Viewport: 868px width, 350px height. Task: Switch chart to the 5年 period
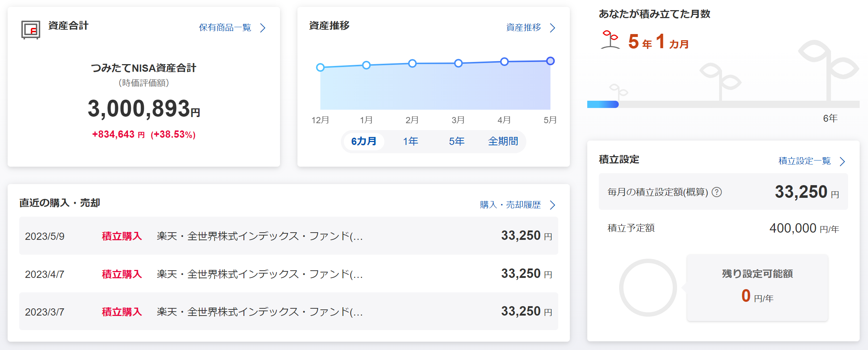[456, 141]
